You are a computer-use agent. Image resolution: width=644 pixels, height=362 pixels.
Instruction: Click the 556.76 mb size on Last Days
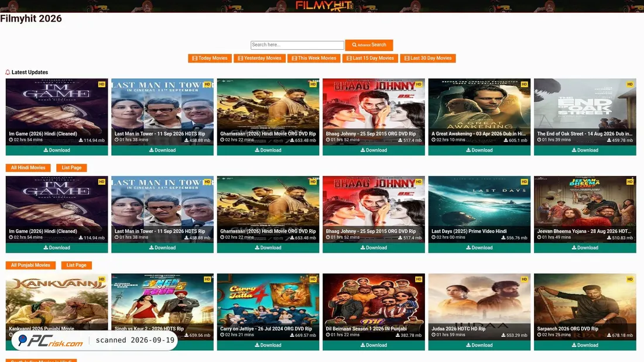tap(514, 238)
